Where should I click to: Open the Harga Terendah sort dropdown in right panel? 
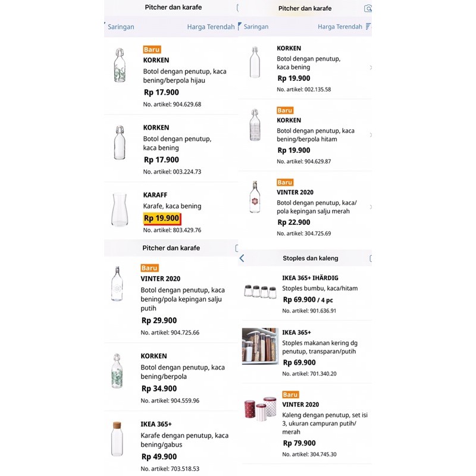tap(340, 27)
